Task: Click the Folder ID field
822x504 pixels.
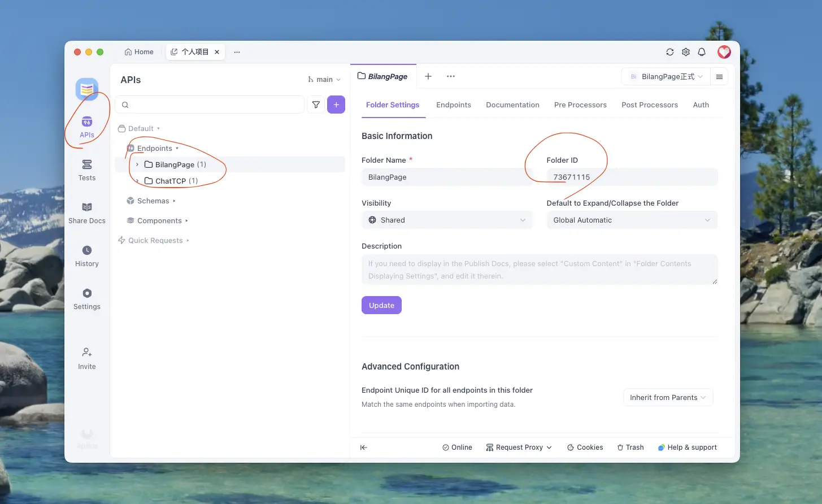Action: click(x=632, y=177)
